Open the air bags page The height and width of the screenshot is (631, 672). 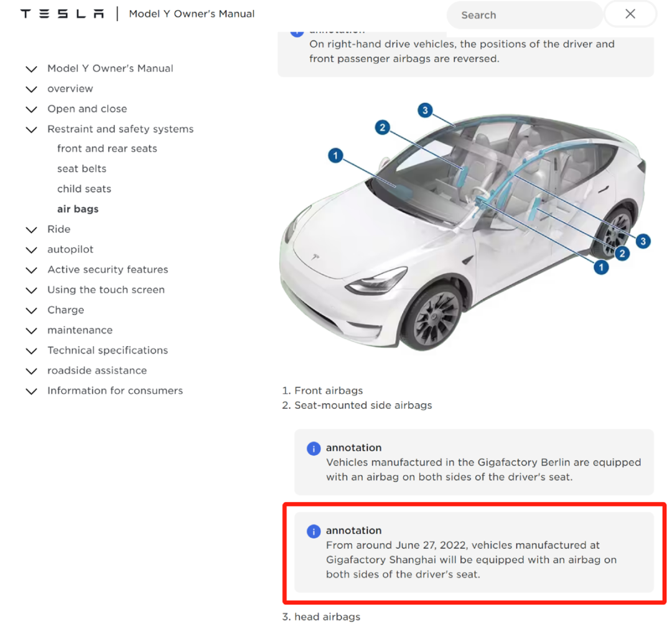pos(78,208)
